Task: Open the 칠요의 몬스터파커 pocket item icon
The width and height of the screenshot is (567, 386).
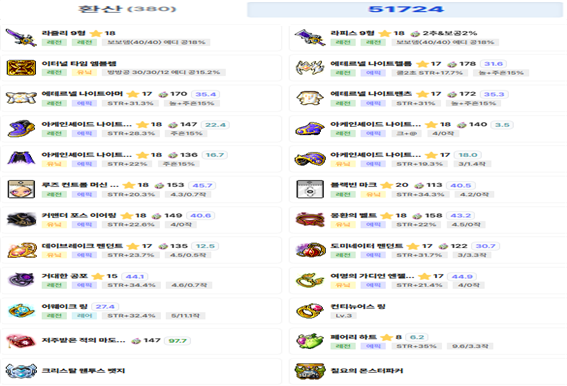Action: (310, 371)
